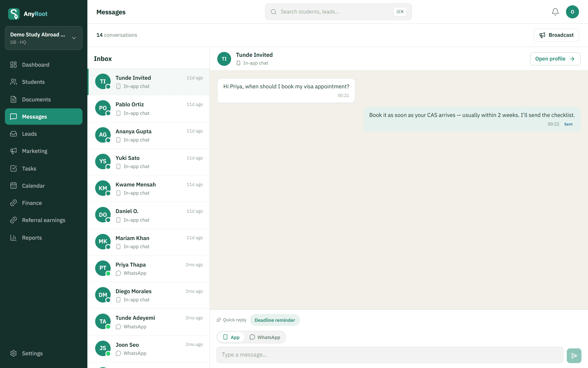The image size is (588, 368).
Task: Open the Leads menu item
Action: 44,134
